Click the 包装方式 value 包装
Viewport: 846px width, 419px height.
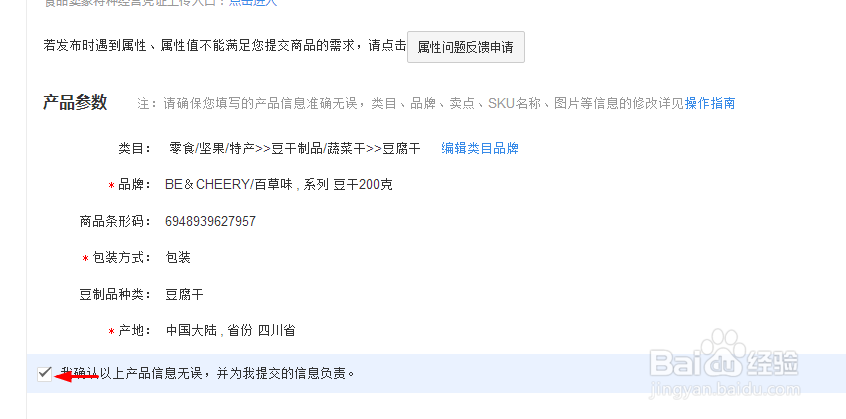click(178, 258)
